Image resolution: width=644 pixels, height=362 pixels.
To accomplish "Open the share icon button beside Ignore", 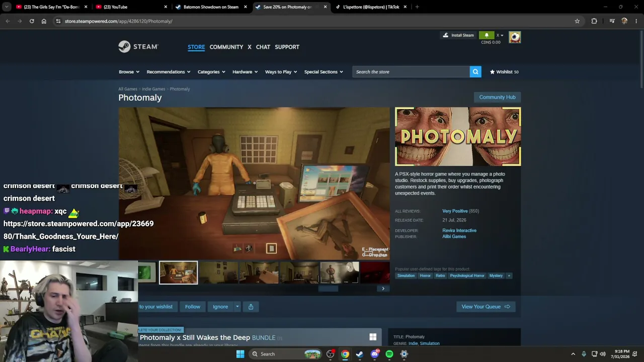I will (251, 307).
